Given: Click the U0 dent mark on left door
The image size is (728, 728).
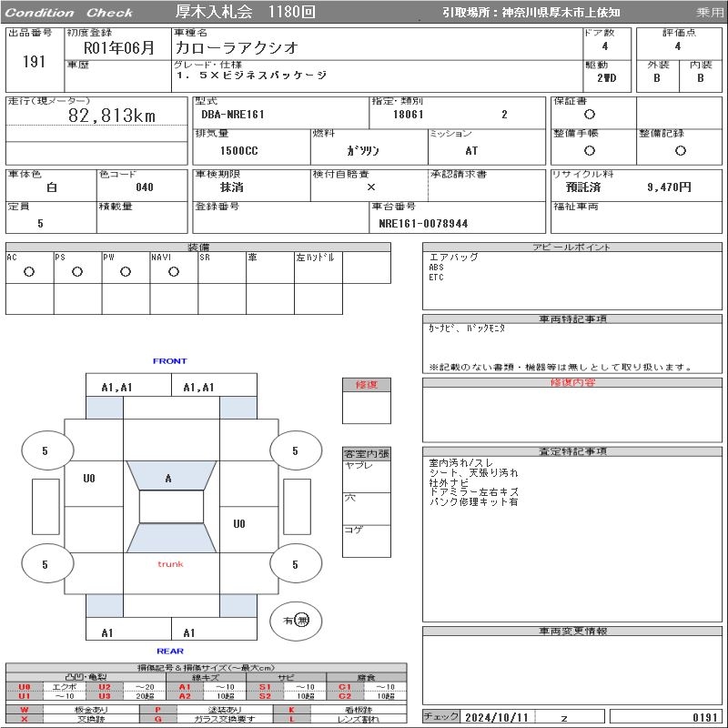Looking at the screenshot, I should (89, 479).
